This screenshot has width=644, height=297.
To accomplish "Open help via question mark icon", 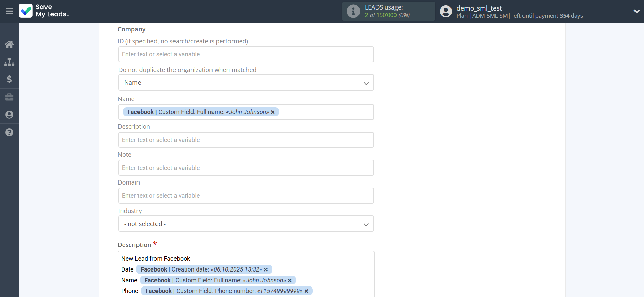I will (9, 133).
